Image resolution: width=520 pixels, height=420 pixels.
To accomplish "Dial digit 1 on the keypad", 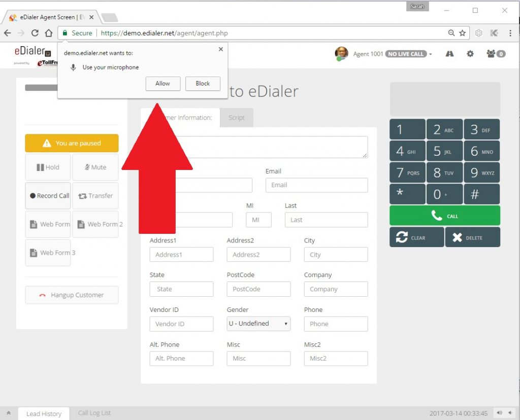I will (x=408, y=129).
